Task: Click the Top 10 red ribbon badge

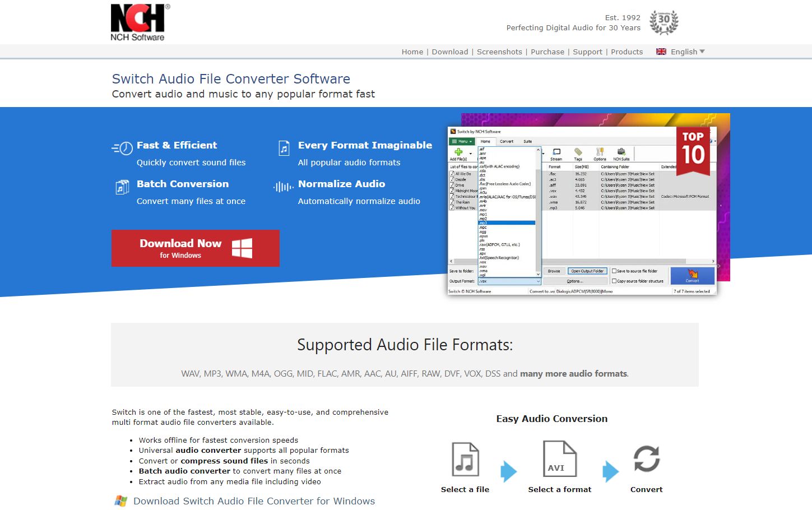Action: coord(693,151)
